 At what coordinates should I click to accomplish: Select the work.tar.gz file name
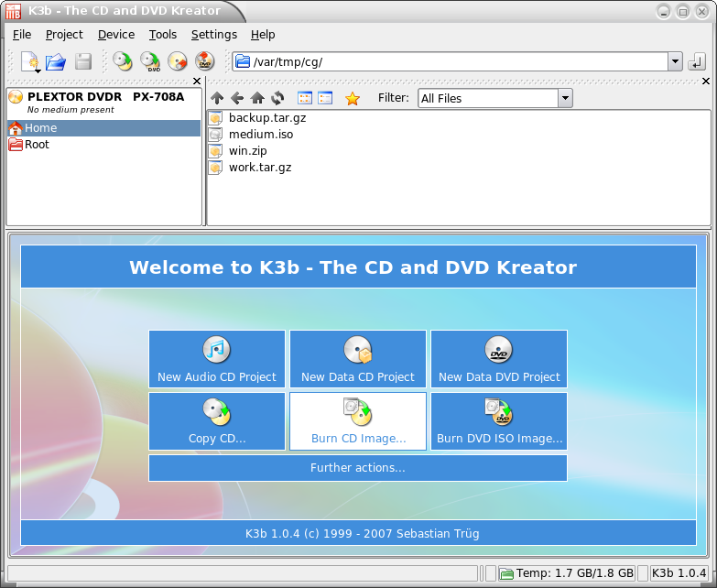pyautogui.click(x=260, y=168)
